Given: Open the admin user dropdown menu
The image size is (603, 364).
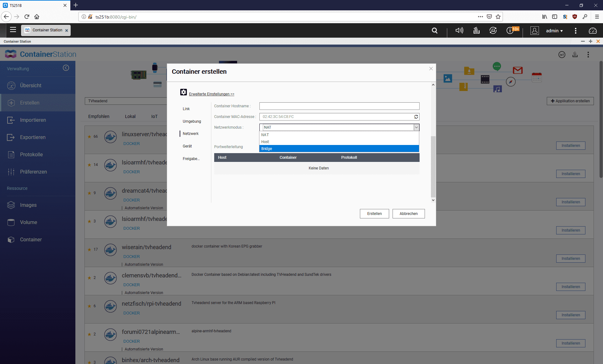Looking at the screenshot, I should tap(554, 31).
